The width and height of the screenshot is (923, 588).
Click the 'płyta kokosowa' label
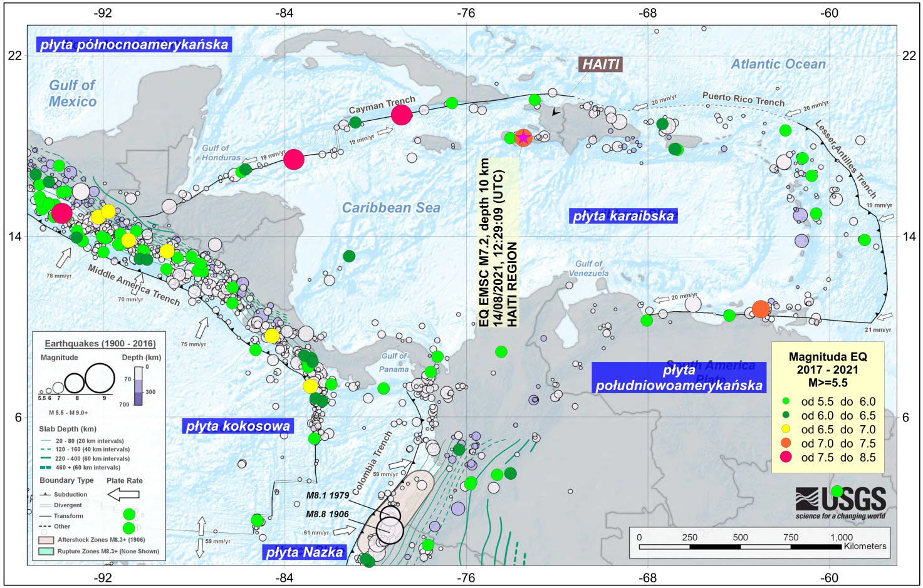coord(238,426)
